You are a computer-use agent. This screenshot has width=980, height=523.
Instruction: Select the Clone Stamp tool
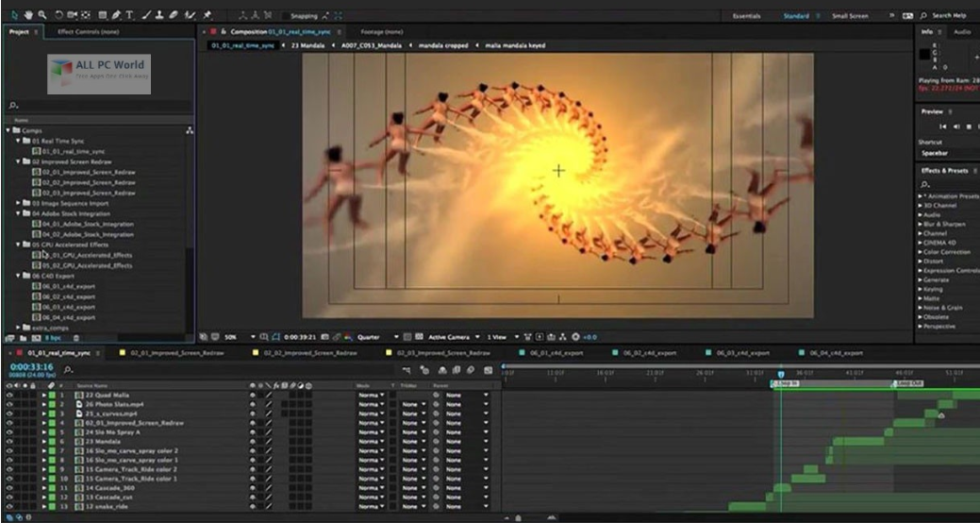(158, 15)
